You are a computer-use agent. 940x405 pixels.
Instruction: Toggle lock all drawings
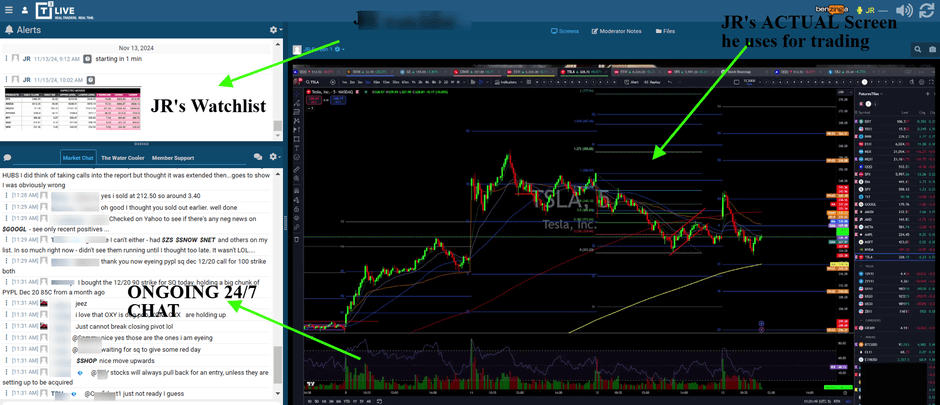[x=297, y=209]
